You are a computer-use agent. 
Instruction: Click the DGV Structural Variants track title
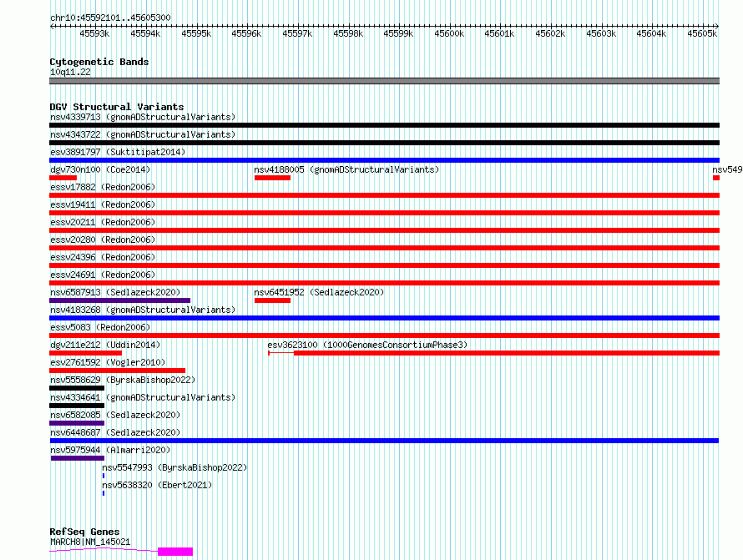click(117, 107)
